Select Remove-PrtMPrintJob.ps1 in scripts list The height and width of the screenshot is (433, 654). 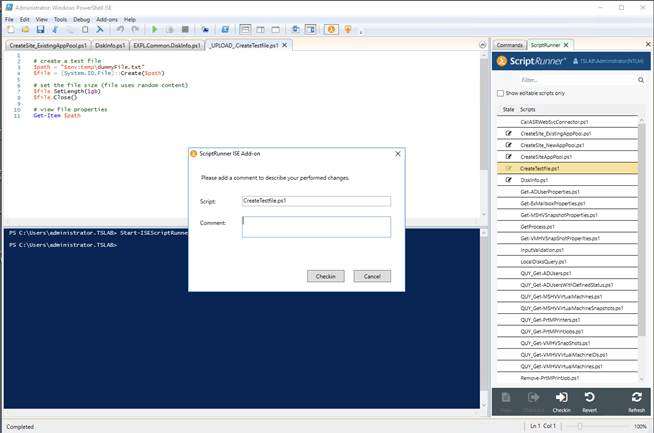(x=567, y=378)
